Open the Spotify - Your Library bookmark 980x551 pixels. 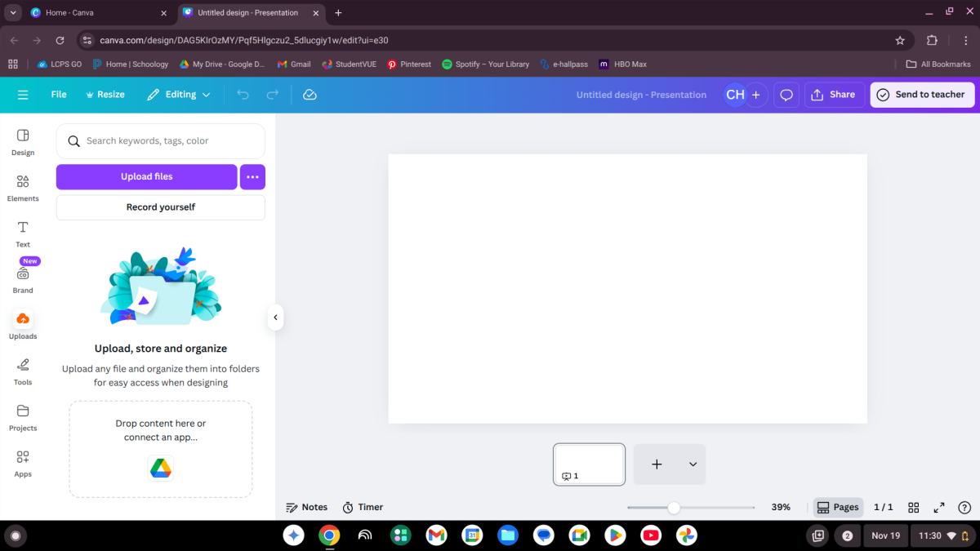(485, 64)
